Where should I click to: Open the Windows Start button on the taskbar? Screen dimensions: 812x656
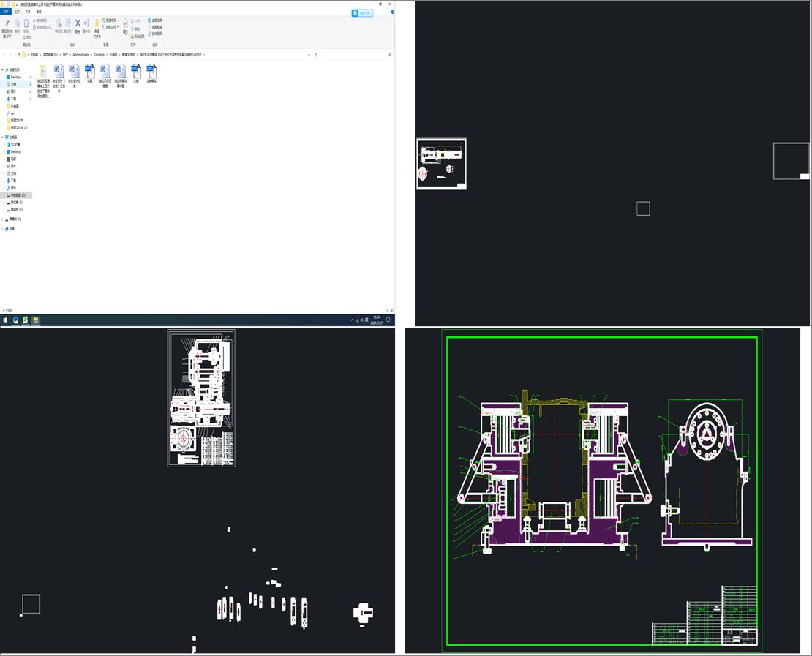click(5, 320)
